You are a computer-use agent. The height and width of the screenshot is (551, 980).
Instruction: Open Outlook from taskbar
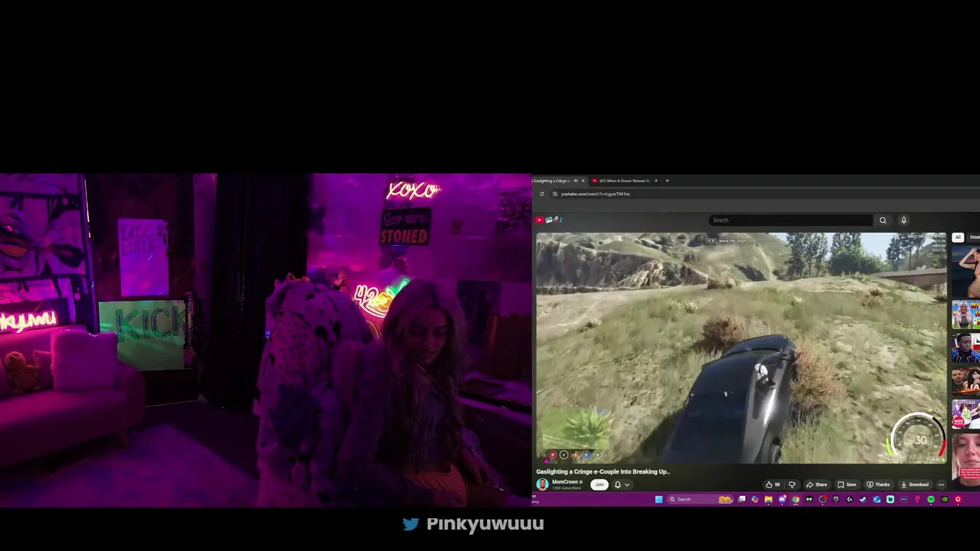pyautogui.click(x=877, y=499)
